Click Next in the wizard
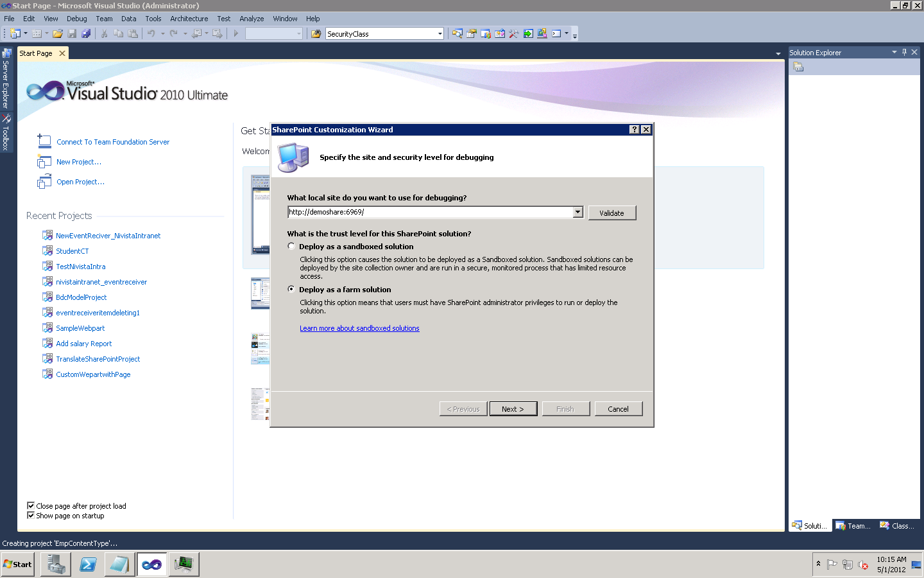This screenshot has height=578, width=924. pyautogui.click(x=513, y=408)
